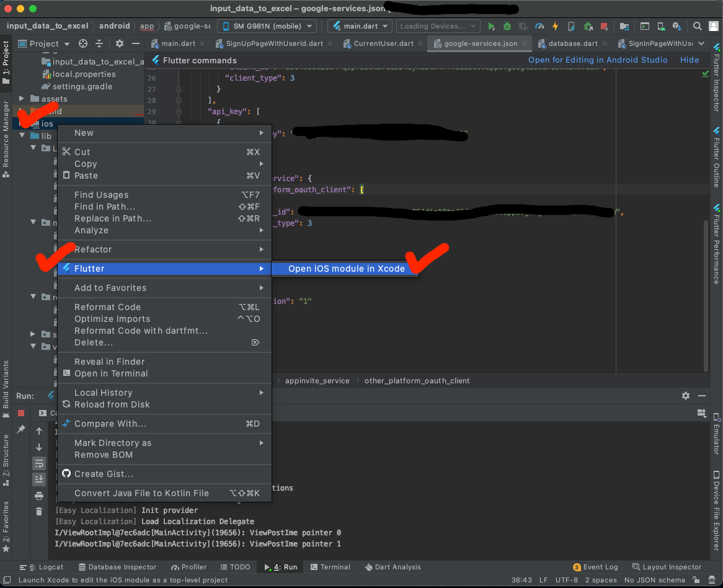Trigger Flutter Hot Reload lightning icon
The width and height of the screenshot is (723, 588).
[x=555, y=26]
